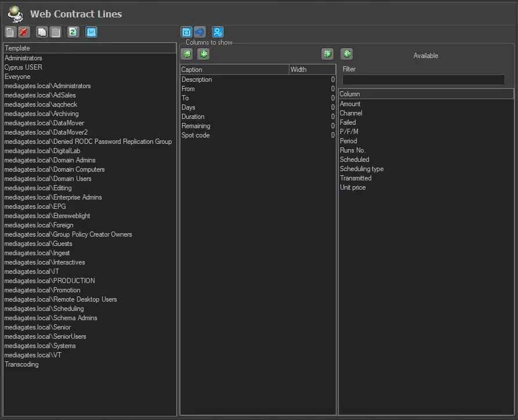Viewport: 518px width, 420px height.
Task: Select the Administrators template
Action: click(23, 58)
